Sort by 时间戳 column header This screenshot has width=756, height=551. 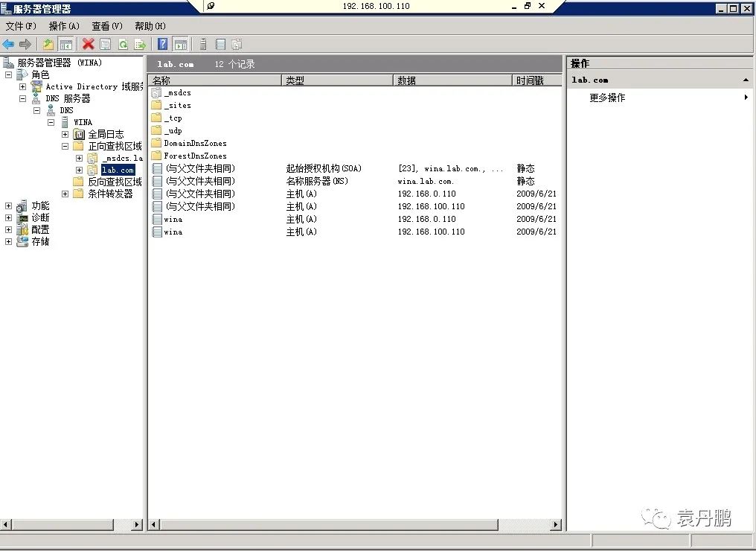click(x=537, y=80)
